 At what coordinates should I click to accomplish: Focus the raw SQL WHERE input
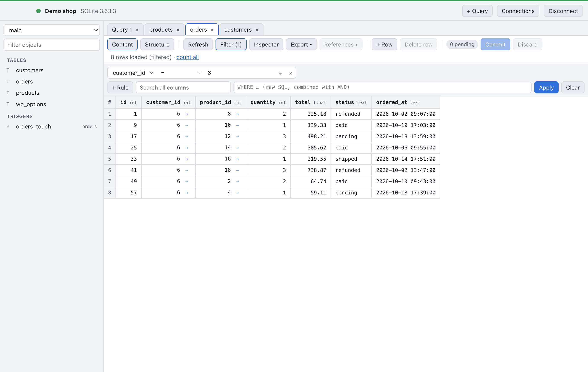382,87
